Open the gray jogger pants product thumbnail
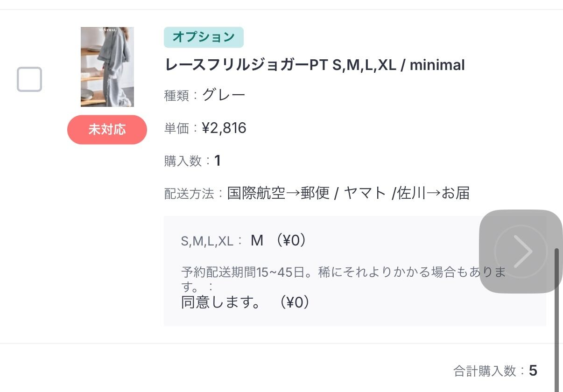 coord(107,67)
